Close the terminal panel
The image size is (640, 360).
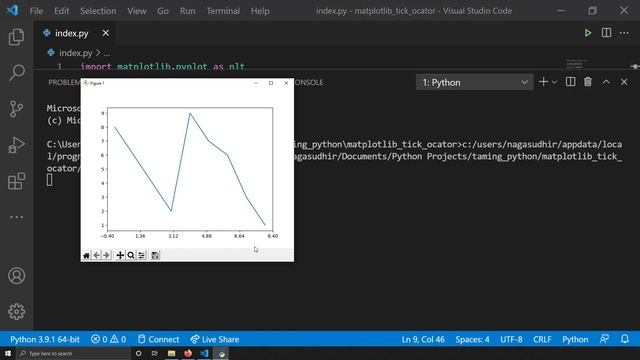(624, 82)
